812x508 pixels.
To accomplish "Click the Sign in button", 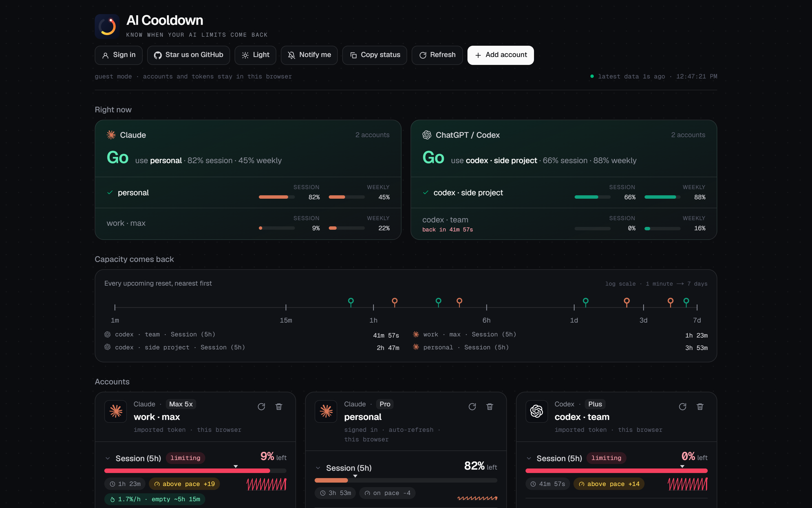I will coord(119,55).
